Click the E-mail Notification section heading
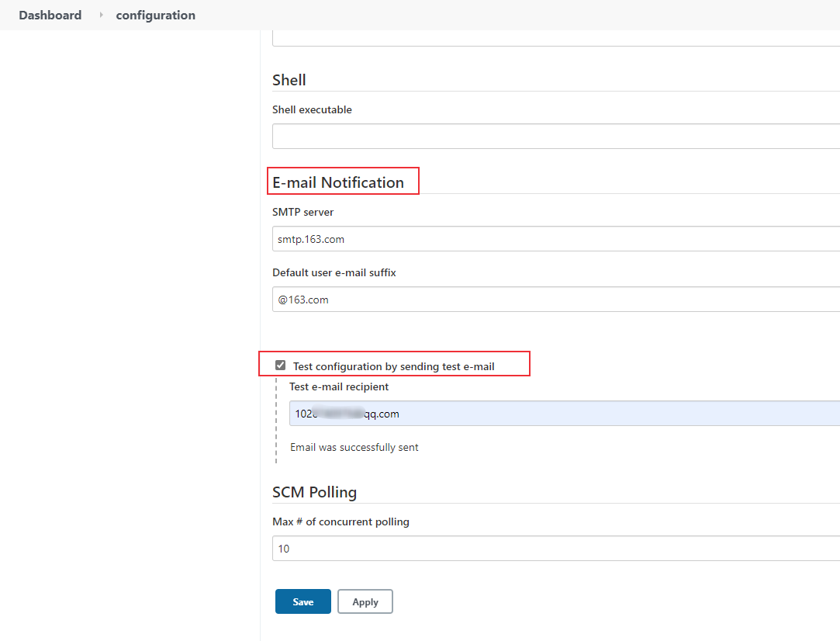 click(x=338, y=182)
